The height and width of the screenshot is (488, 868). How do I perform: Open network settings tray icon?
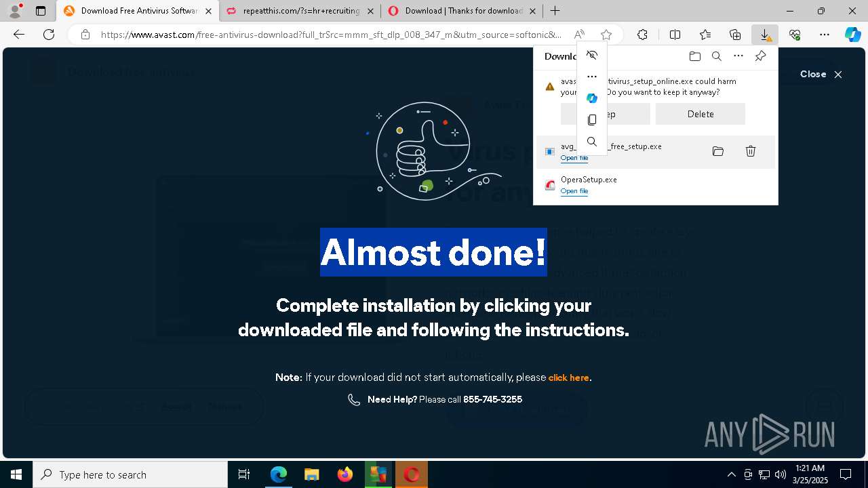tap(764, 474)
